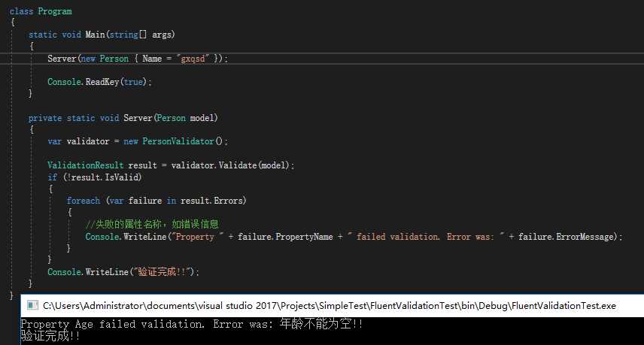Click "validator.Validate(model)" call
644x345 pixels.
coord(230,165)
